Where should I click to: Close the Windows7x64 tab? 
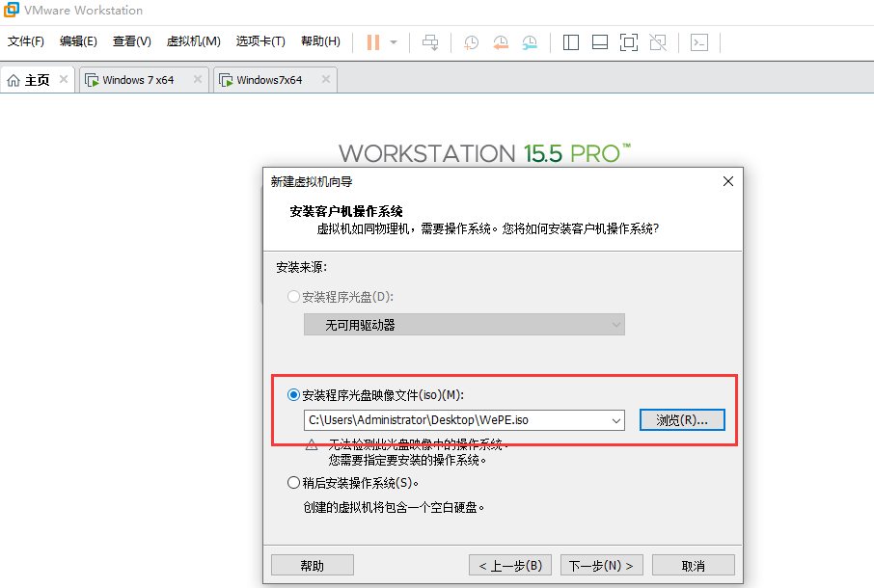(x=326, y=79)
